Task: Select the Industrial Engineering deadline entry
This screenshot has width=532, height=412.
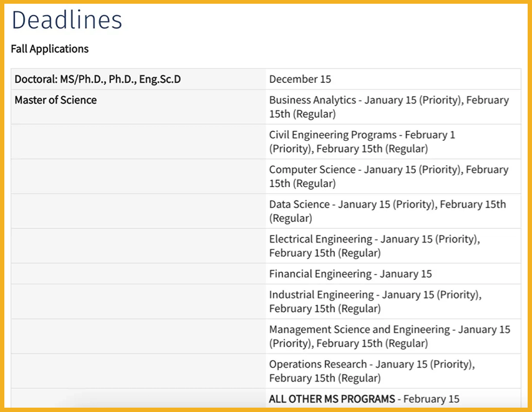Action: click(375, 302)
